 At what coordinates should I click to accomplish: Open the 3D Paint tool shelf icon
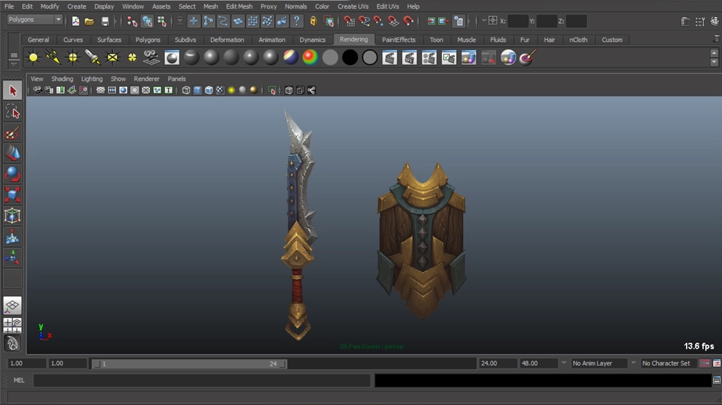tap(528, 58)
